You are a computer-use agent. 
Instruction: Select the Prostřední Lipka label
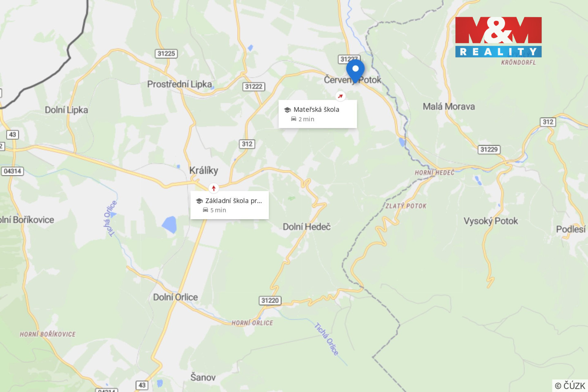[x=180, y=84]
